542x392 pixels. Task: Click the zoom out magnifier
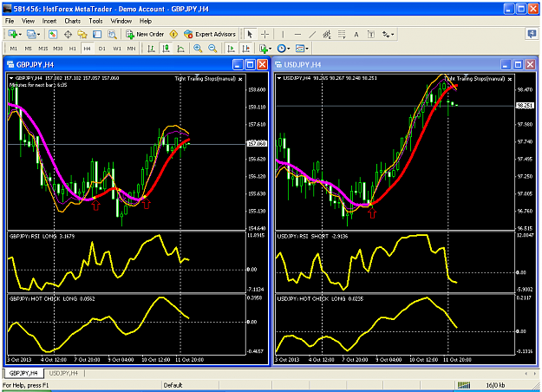[x=212, y=49]
